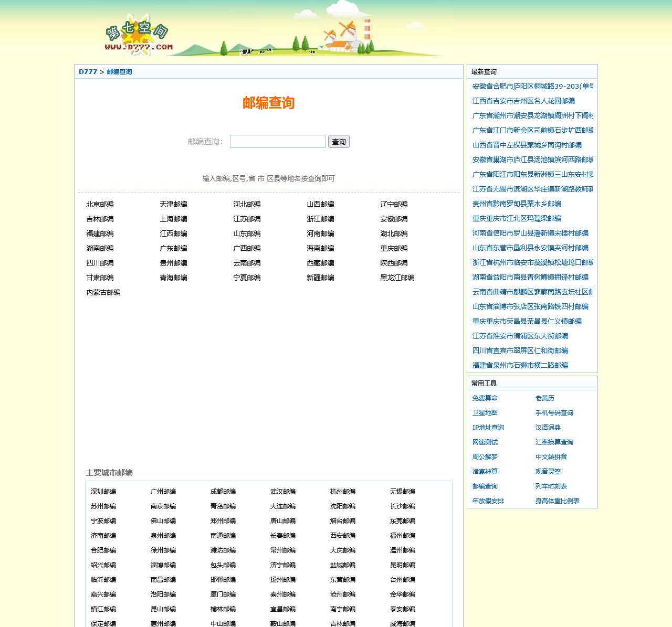Open 广东邮编 province link
This screenshot has width=672, height=627.
[x=173, y=248]
